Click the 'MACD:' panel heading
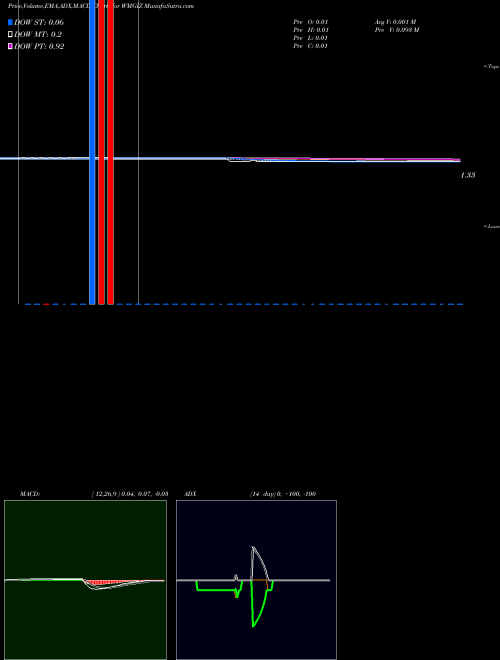Image resolution: width=500 pixels, height=660 pixels. [30, 494]
